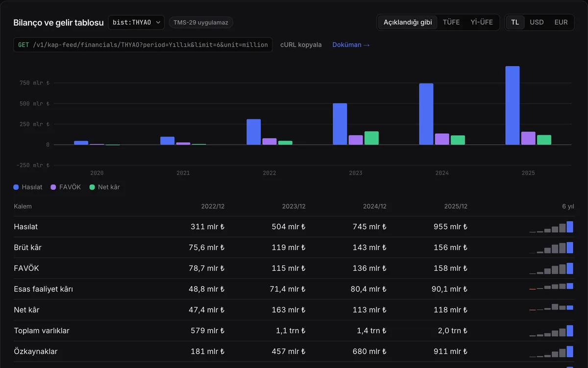Click the GET API endpoint URL field
This screenshot has height=368, width=588.
click(x=143, y=45)
